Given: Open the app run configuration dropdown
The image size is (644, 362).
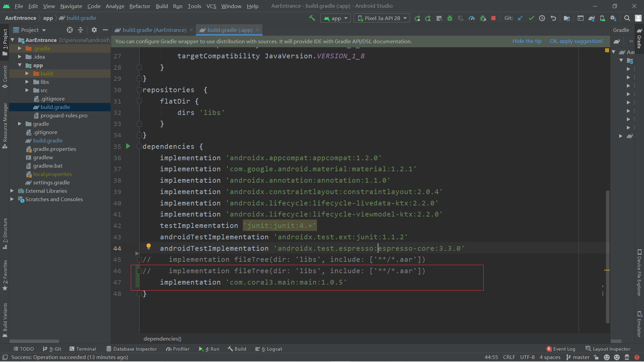Looking at the screenshot, I should (x=336, y=18).
